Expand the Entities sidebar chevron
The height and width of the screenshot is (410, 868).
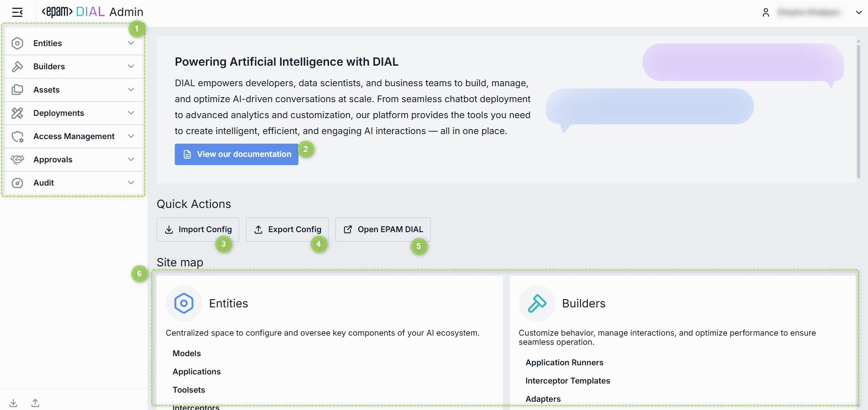pos(131,43)
